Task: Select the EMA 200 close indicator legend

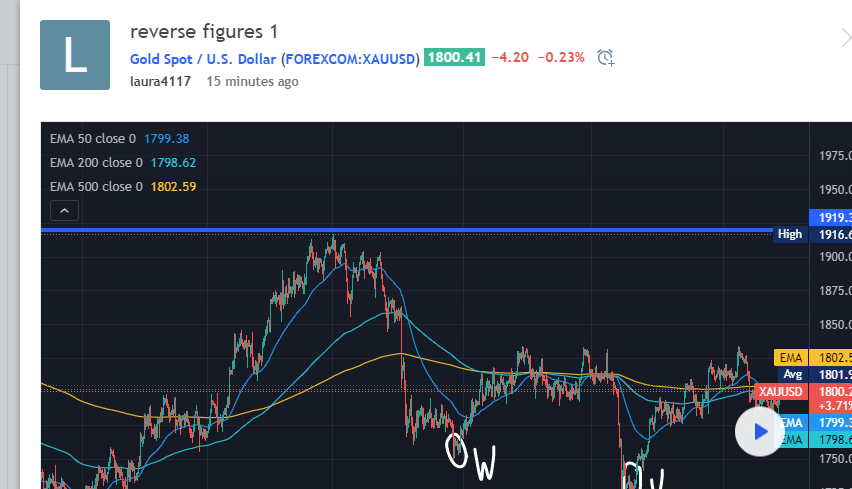Action: coord(96,162)
